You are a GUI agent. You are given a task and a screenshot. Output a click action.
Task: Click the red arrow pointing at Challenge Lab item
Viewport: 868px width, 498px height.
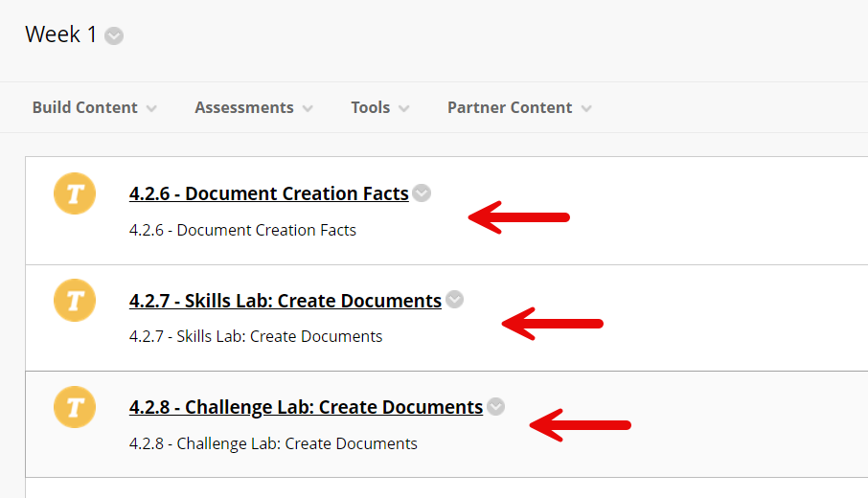click(581, 425)
